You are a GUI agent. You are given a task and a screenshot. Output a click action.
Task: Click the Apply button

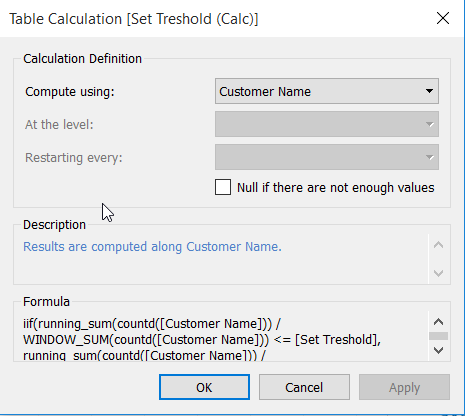404,387
